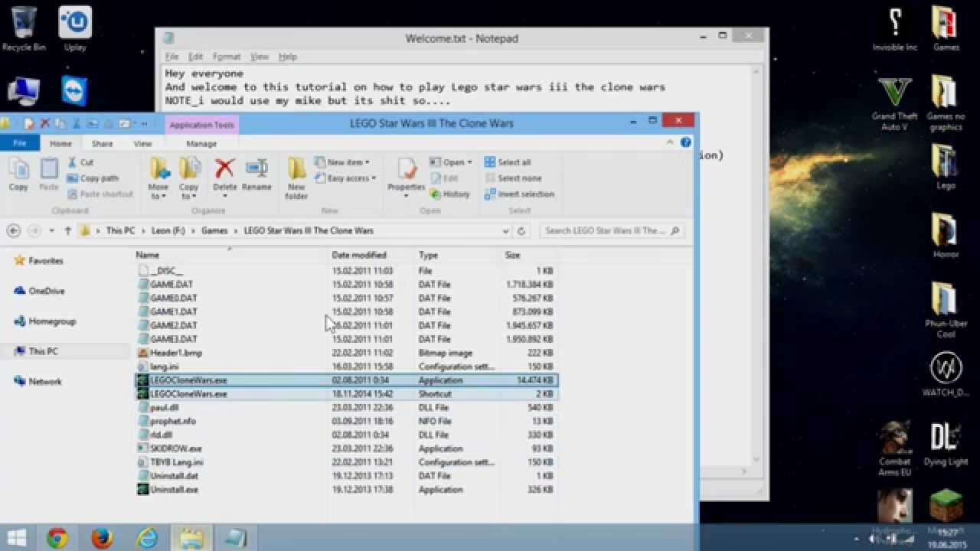Select the Dying Light desktop icon
Image resolution: width=980 pixels, height=551 pixels.
coord(946,443)
